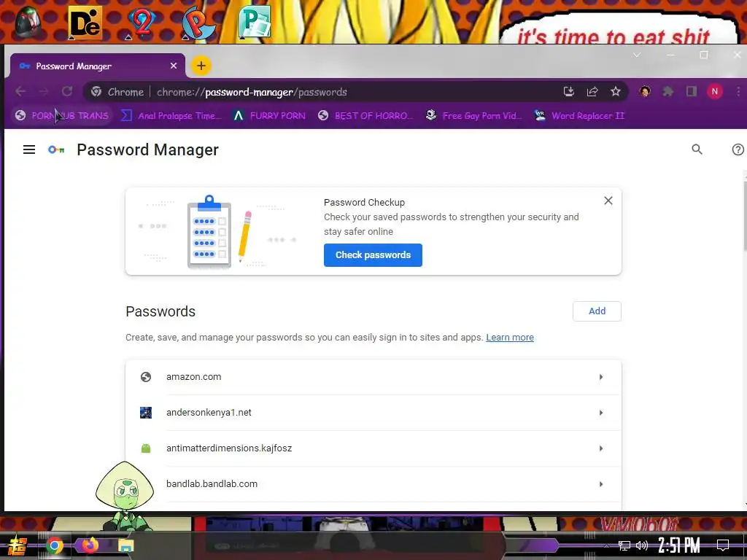
Task: Close the Password Manager tab
Action: click(174, 66)
